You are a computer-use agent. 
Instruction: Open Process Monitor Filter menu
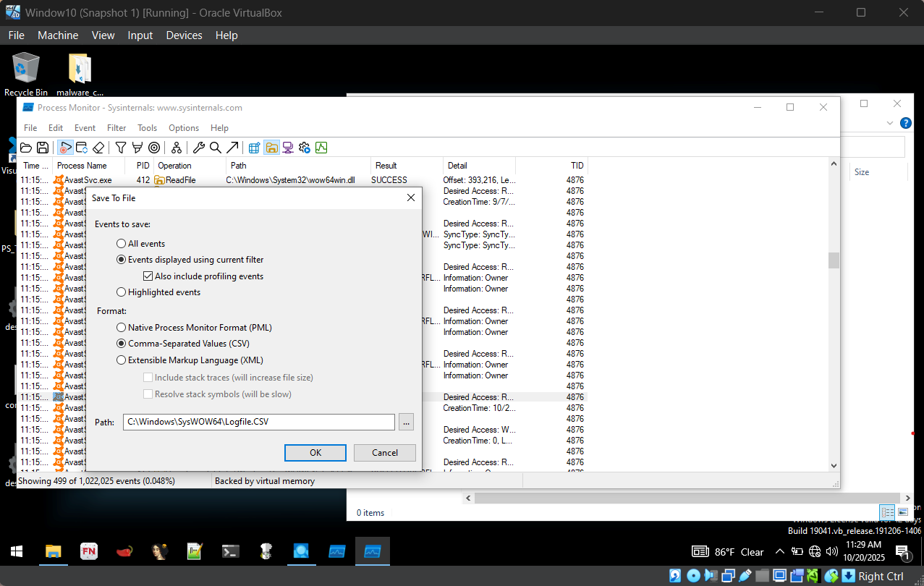pyautogui.click(x=116, y=127)
